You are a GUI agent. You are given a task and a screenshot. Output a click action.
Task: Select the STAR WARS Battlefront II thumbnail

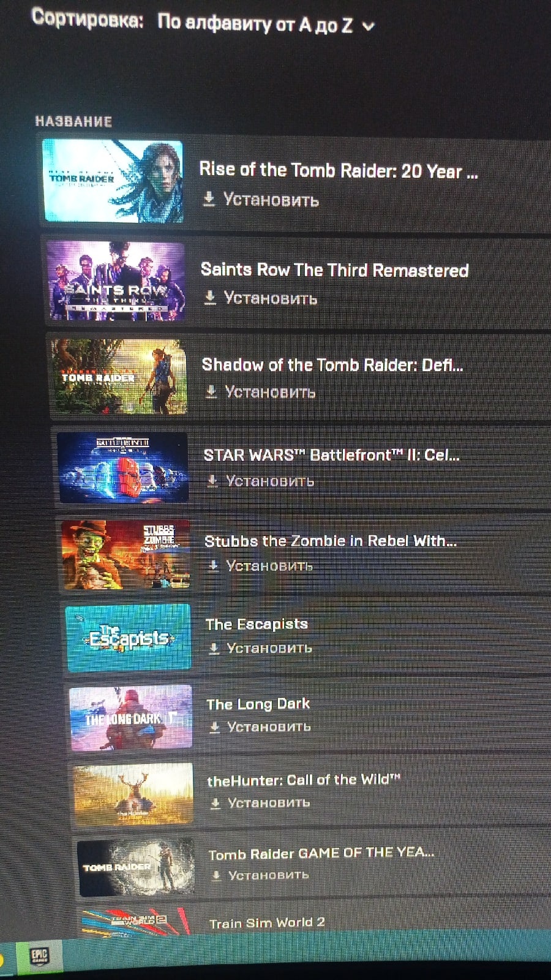point(122,468)
